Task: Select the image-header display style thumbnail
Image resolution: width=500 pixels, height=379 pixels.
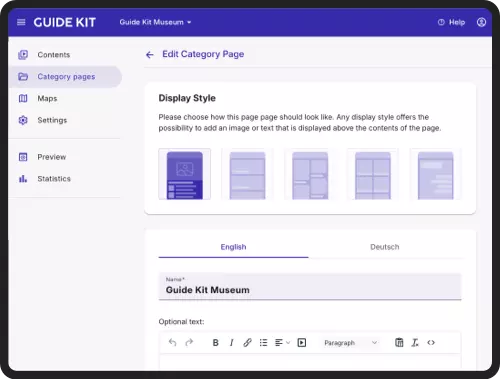Action: (x=185, y=174)
